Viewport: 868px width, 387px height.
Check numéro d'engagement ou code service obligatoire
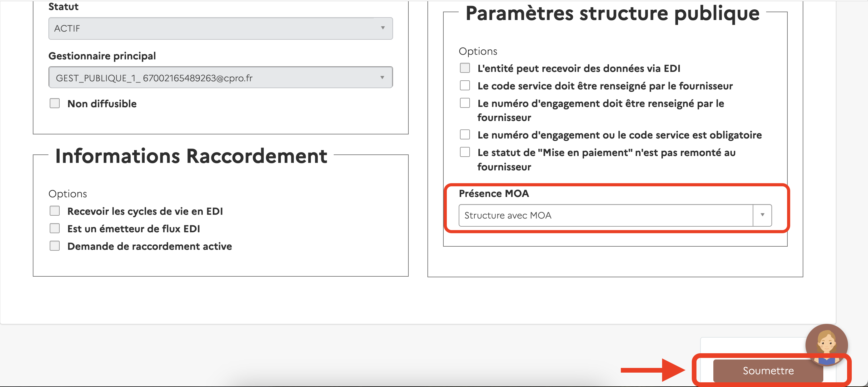(x=465, y=134)
